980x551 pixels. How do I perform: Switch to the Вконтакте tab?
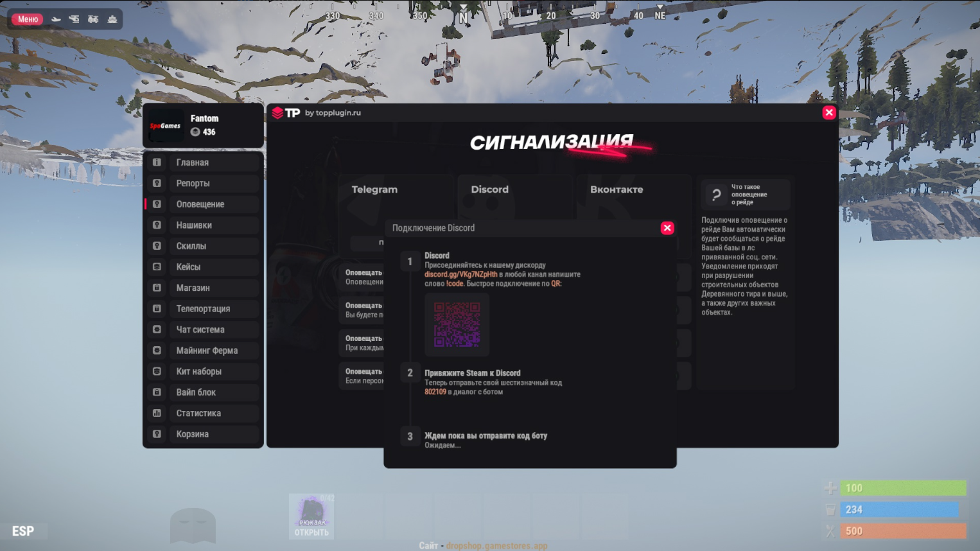[x=617, y=189]
